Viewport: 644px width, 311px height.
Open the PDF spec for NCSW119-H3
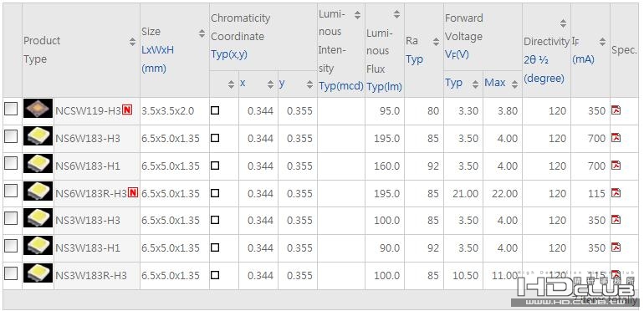tap(616, 110)
